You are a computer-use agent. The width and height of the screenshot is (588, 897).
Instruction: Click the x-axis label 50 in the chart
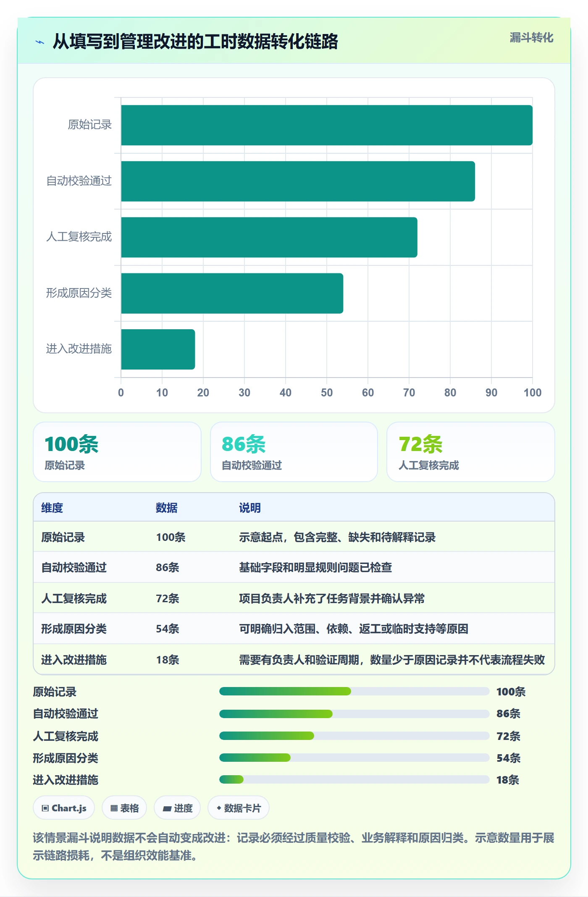[327, 393]
